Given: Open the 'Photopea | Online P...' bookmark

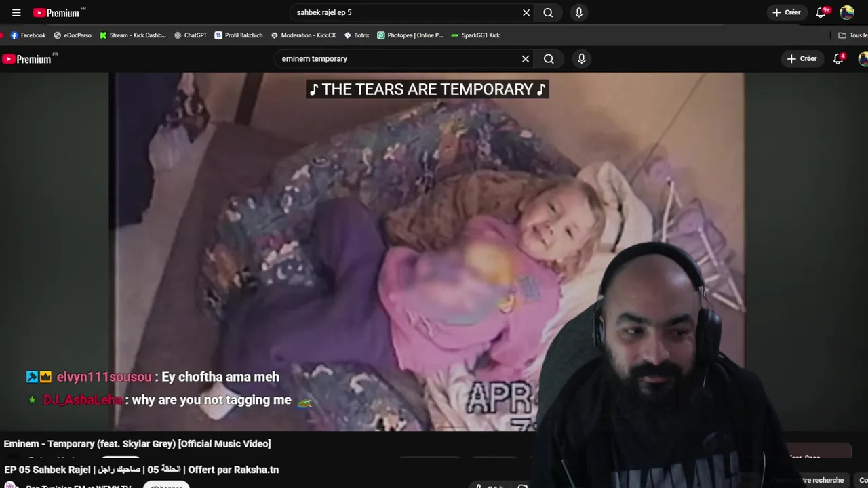Looking at the screenshot, I should (410, 35).
